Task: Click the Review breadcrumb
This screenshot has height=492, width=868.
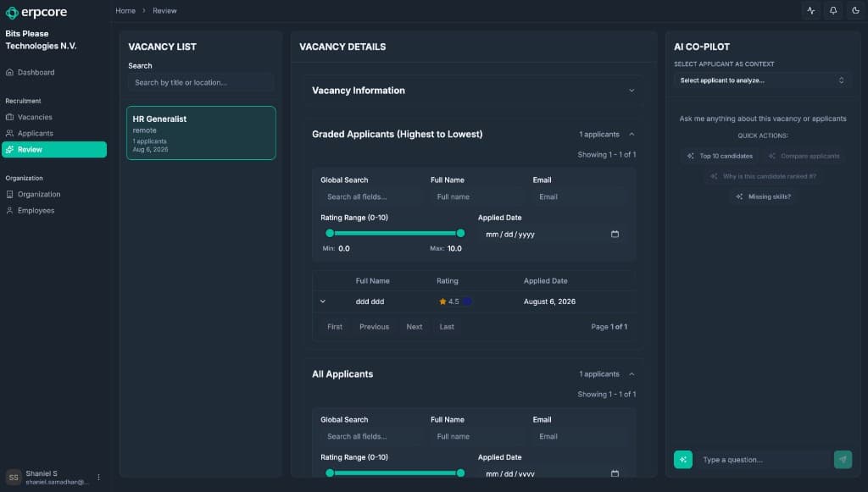Action: click(165, 10)
